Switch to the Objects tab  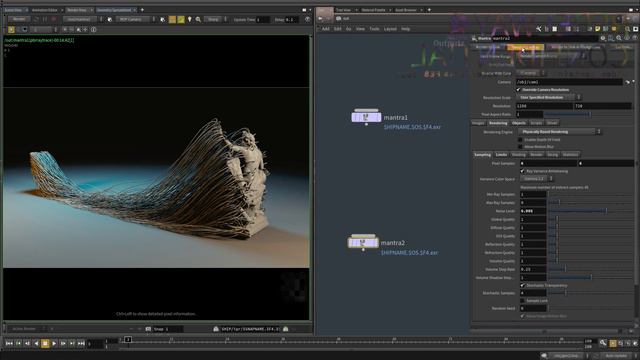click(x=519, y=123)
